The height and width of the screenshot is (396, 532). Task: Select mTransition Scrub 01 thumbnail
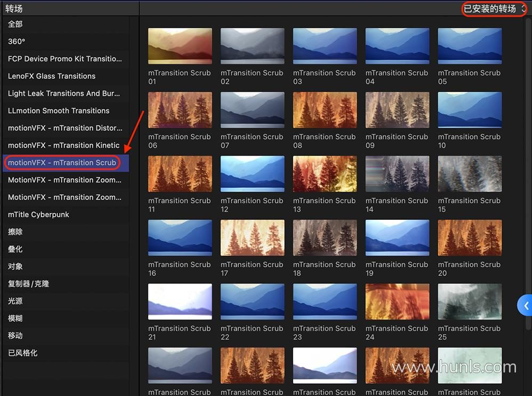[x=180, y=46]
